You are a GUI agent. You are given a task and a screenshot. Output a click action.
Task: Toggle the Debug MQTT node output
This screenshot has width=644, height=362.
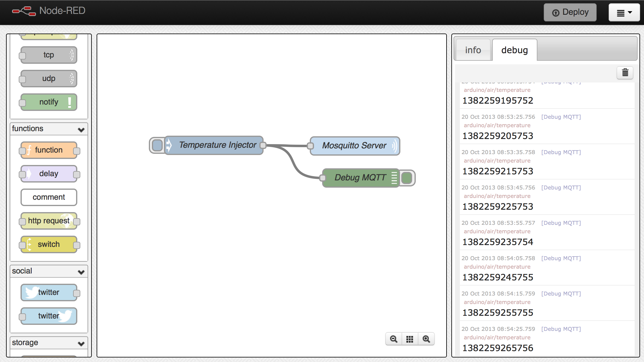coord(407,178)
